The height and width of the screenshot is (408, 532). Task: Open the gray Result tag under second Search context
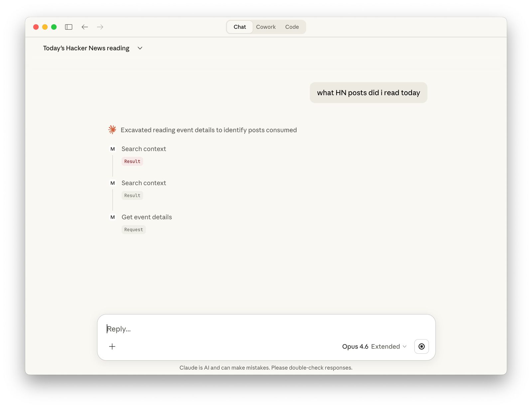(x=132, y=196)
